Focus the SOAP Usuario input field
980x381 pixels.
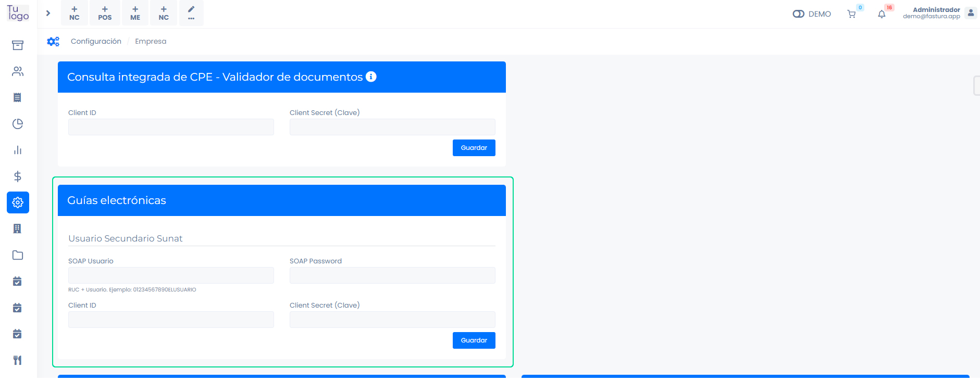click(x=171, y=275)
